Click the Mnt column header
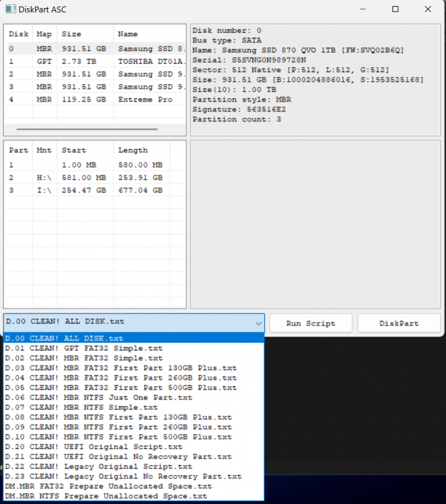Viewport: 446px width, 504px height. (x=44, y=150)
